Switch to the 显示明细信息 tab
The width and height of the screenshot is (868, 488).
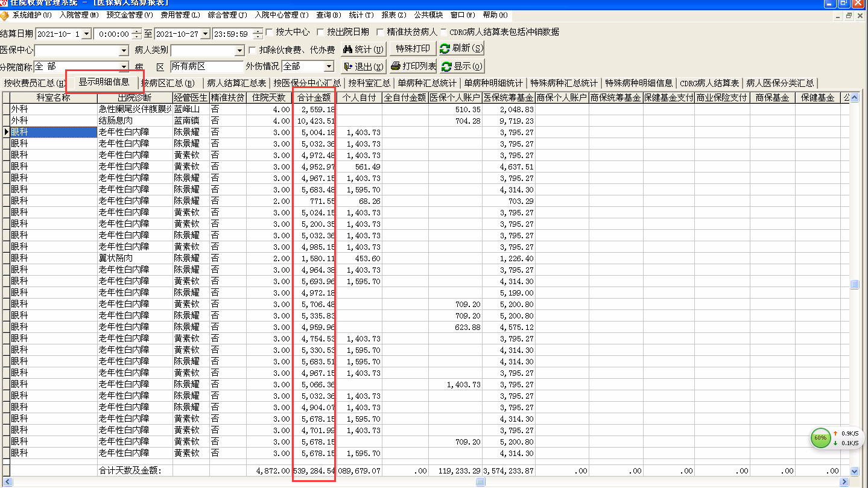[104, 82]
